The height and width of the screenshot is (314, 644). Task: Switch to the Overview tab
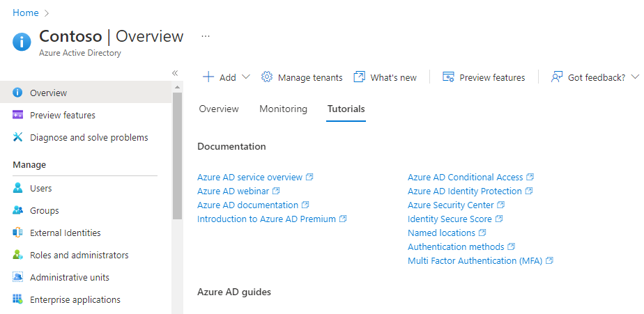coord(219,109)
